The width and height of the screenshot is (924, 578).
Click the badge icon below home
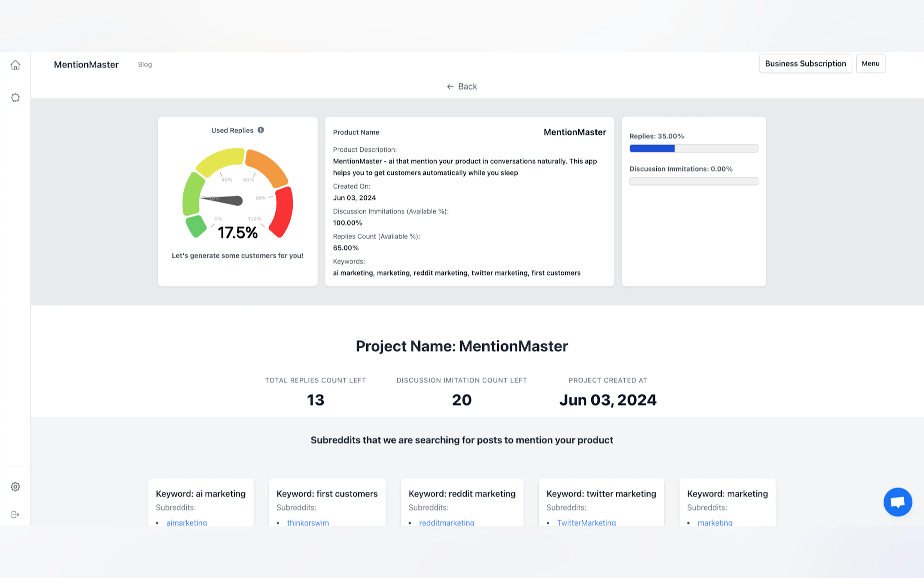pos(15,98)
